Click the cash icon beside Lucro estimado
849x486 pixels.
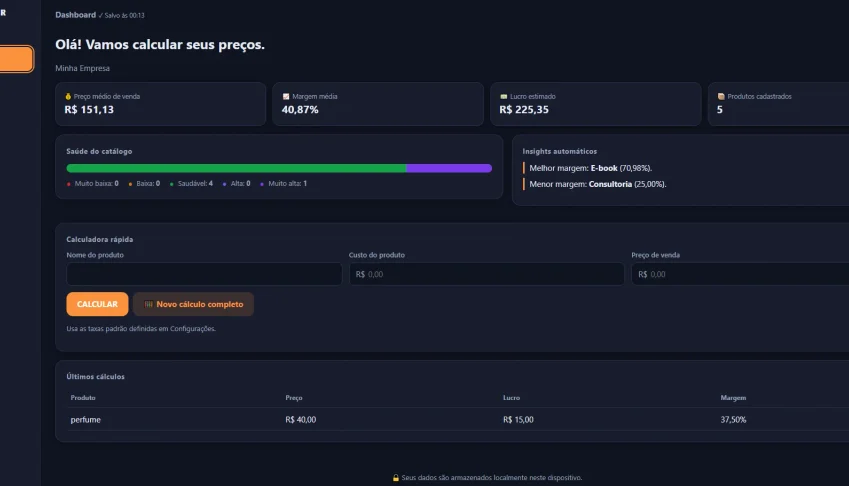(x=504, y=96)
